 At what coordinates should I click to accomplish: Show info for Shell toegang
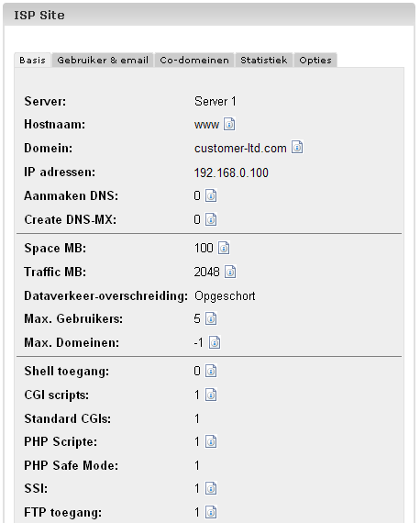(x=211, y=371)
